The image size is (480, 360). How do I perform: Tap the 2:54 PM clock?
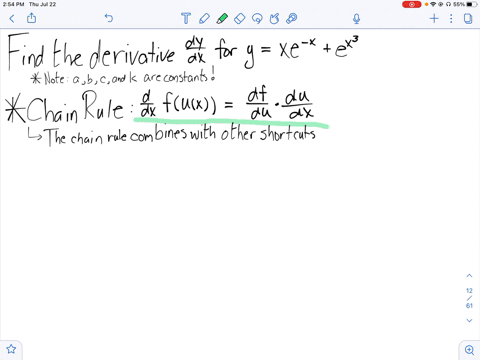13,4
